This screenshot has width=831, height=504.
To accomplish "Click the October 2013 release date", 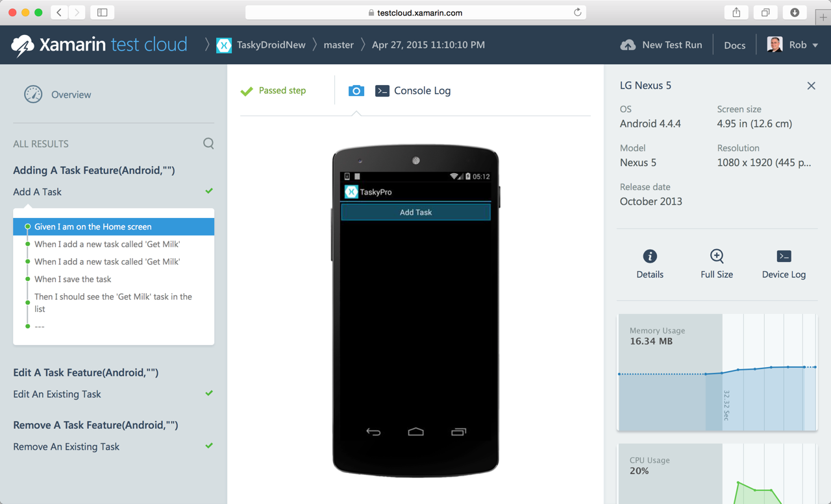I will coord(651,202).
